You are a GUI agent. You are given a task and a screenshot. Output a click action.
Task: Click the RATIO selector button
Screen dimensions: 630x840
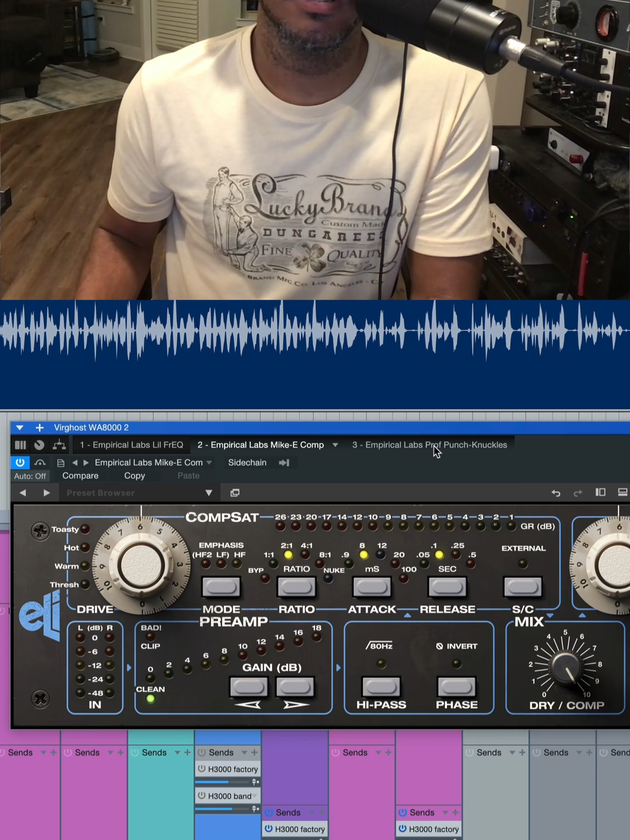(296, 587)
